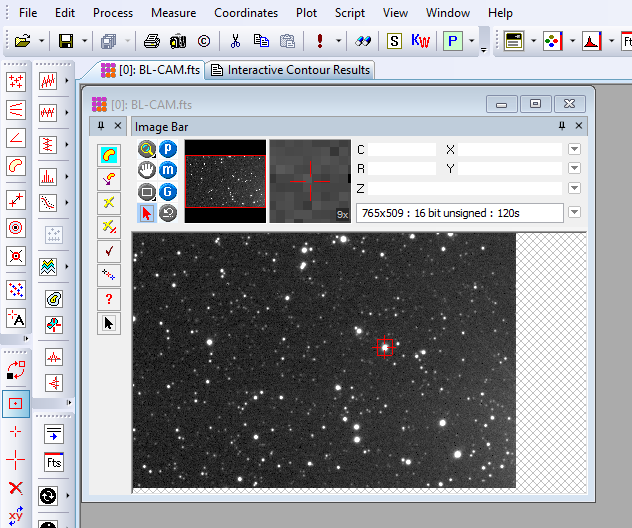
Task: Click the Print icon in toolbar
Action: pos(151,41)
